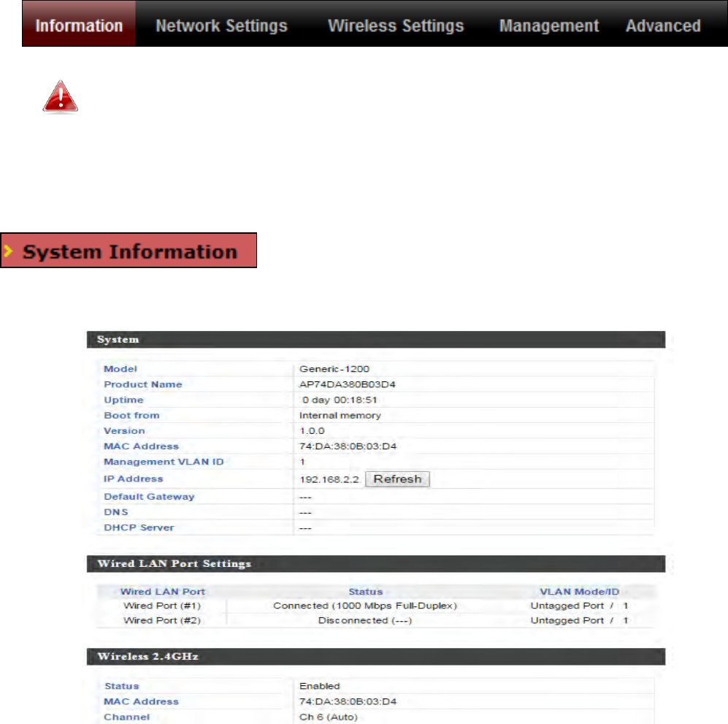Click the red warning triangle icon
Image resolution: width=728 pixels, height=724 pixels.
click(x=61, y=96)
